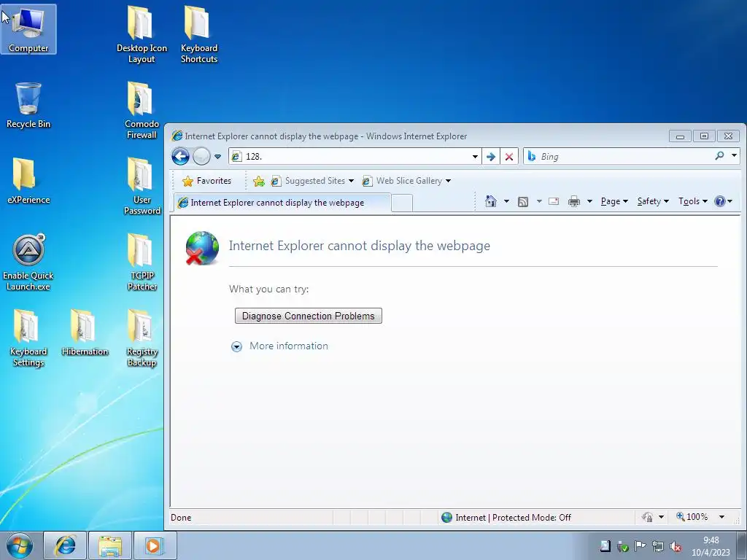
Task: Click the Go arrow next to address bar
Action: pos(491,157)
